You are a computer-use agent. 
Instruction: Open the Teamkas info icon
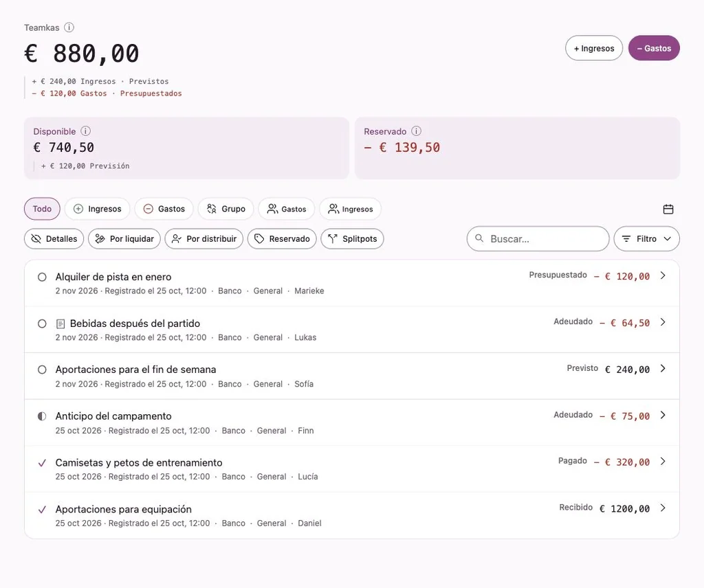point(69,27)
